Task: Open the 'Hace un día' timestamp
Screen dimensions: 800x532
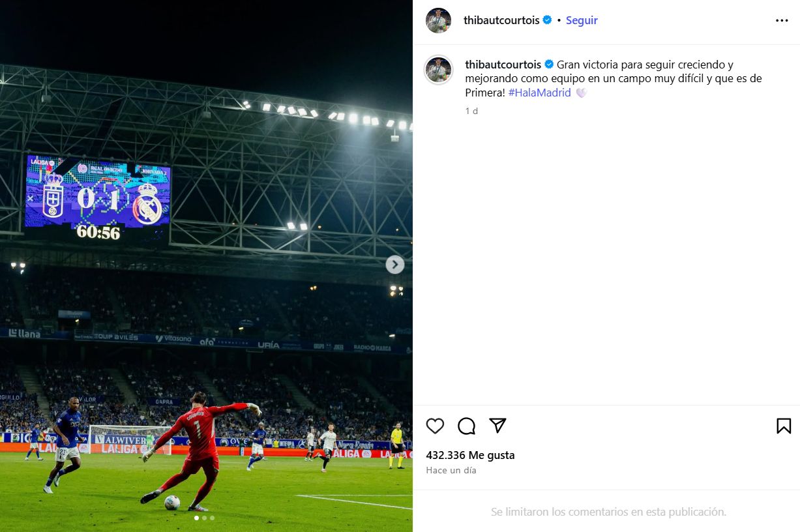Action: [x=451, y=470]
